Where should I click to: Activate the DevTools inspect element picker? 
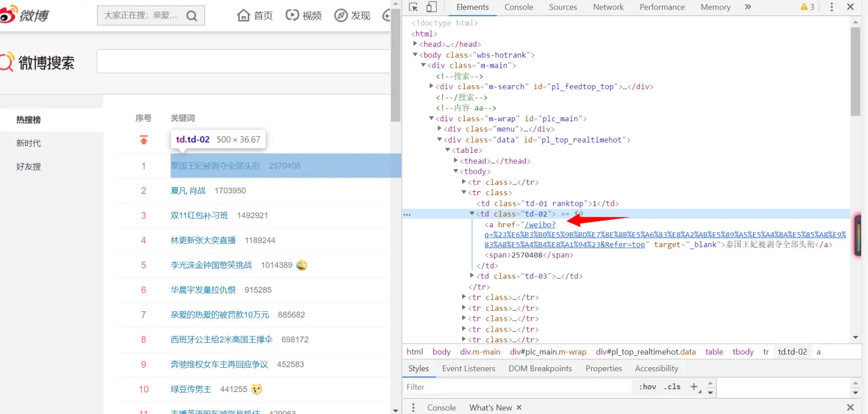(x=414, y=7)
